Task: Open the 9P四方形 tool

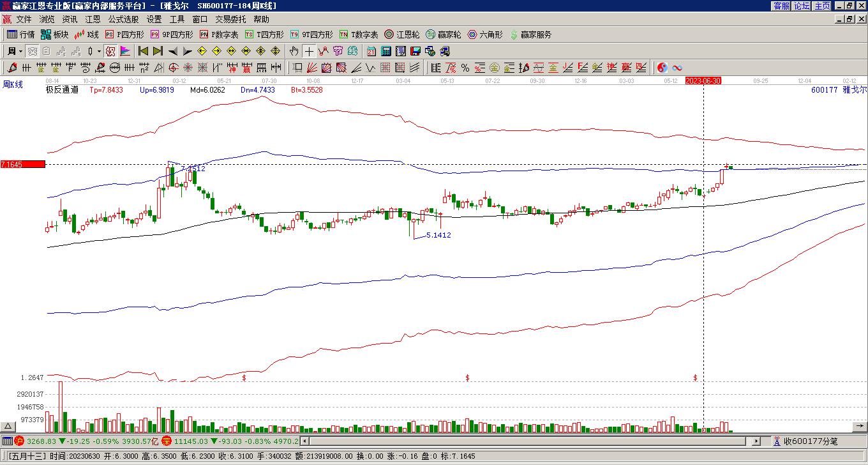Action: 171,34
